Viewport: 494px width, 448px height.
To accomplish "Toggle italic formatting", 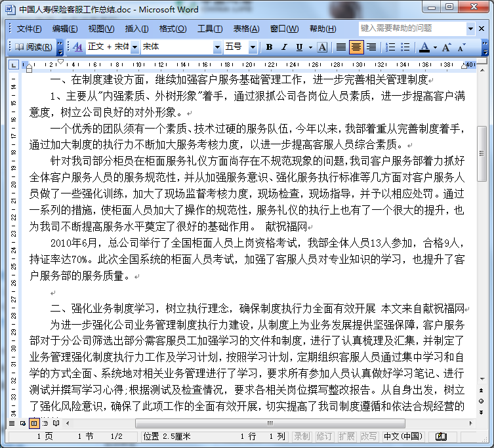I will point(284,47).
